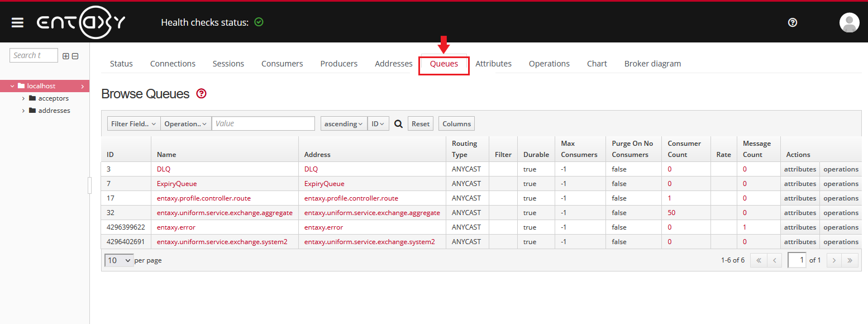Open the entaxy.error queue link
868x324 pixels.
click(x=176, y=227)
